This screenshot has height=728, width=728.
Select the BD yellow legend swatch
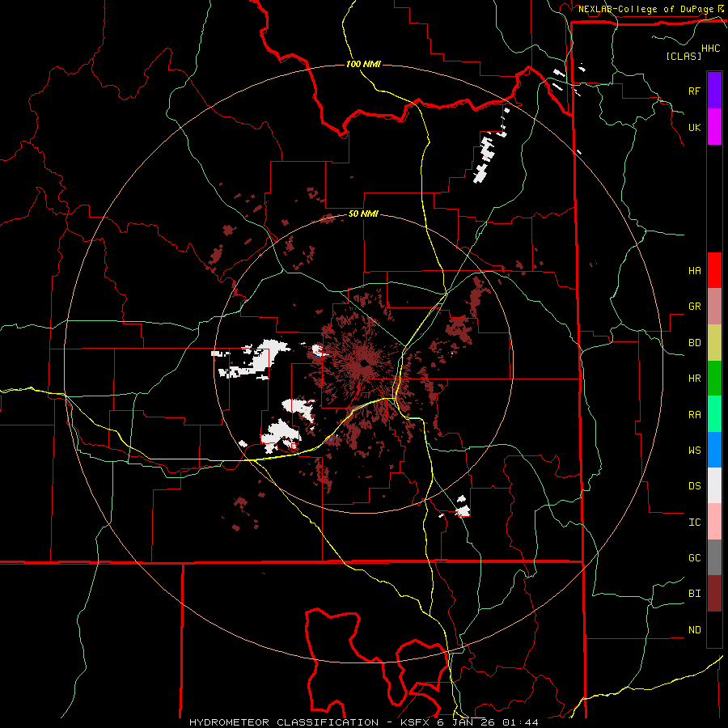(714, 342)
